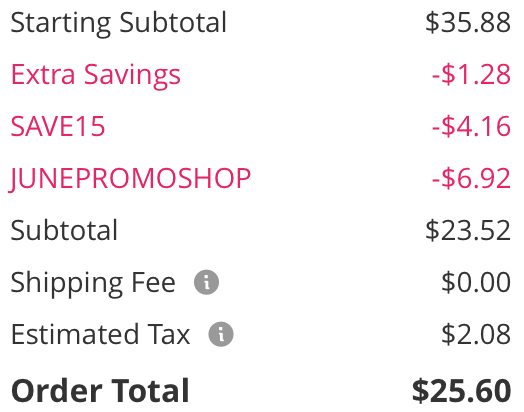The height and width of the screenshot is (412, 524).
Task: Select the Estimated Tax label text
Action: (100, 334)
